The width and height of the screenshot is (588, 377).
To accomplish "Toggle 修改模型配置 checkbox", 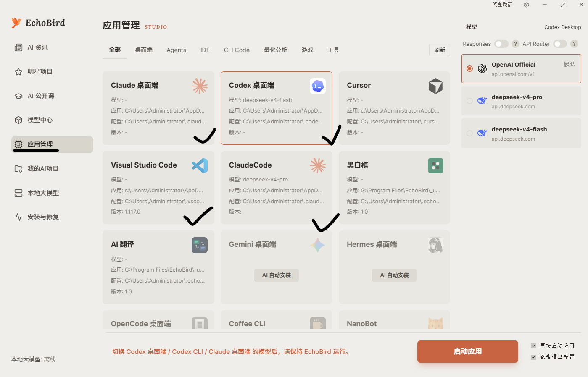I will pyautogui.click(x=533, y=357).
